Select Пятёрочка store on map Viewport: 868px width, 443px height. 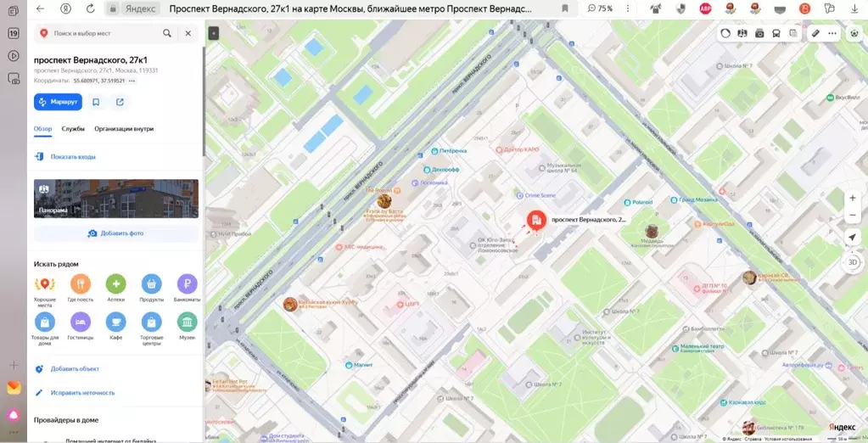tap(449, 150)
